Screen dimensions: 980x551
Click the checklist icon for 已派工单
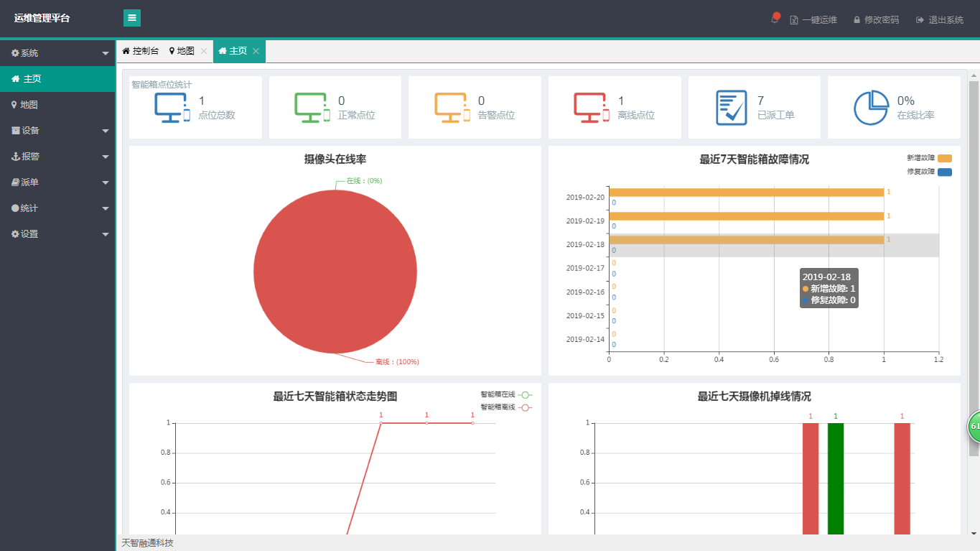(732, 108)
